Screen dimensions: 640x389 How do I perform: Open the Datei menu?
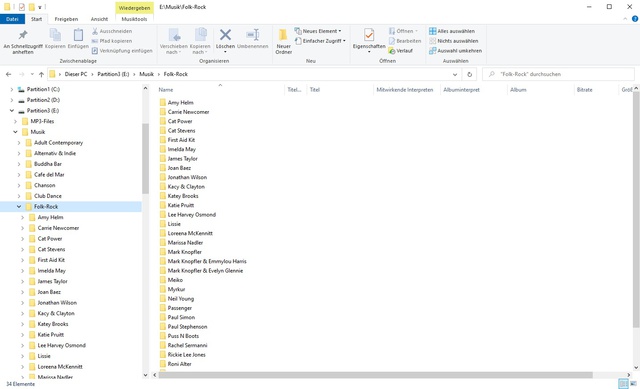click(12, 19)
